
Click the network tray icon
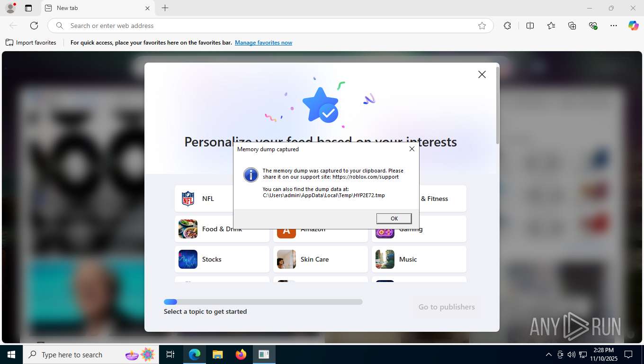click(583, 355)
